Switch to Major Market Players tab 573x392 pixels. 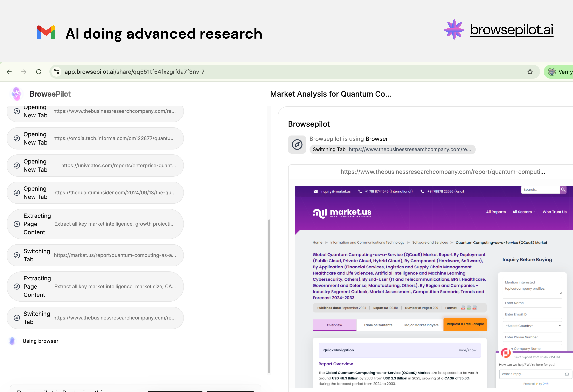point(421,325)
